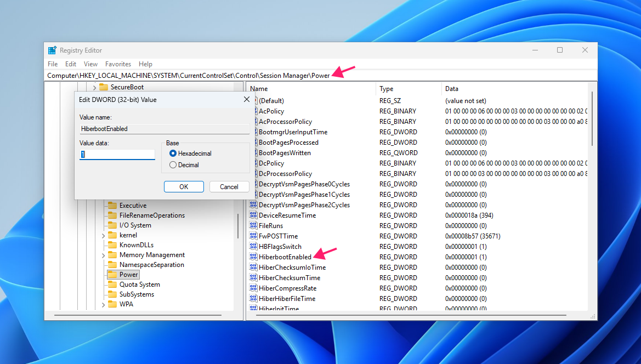641x364 pixels.
Task: Select the HiberChecksumTime value icon
Action: [x=253, y=277]
